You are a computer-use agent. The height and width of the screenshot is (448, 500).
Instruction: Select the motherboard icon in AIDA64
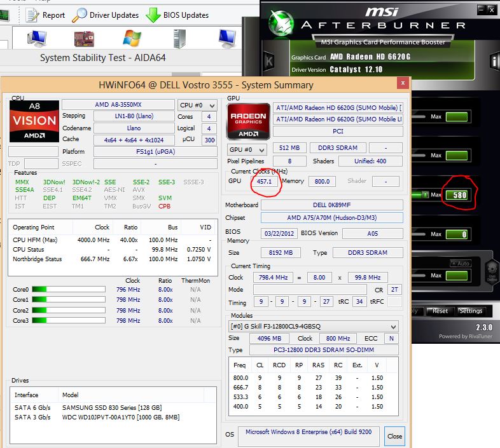pyautogui.click(x=84, y=39)
